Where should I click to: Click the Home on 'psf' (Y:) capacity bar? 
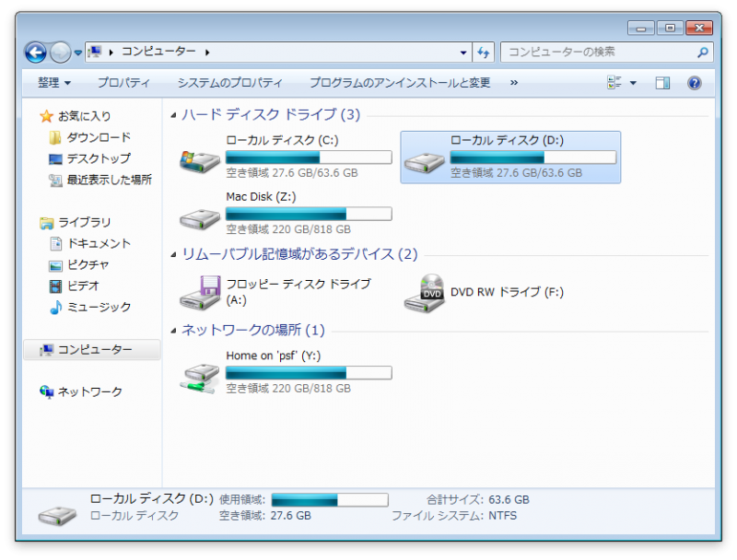[309, 373]
